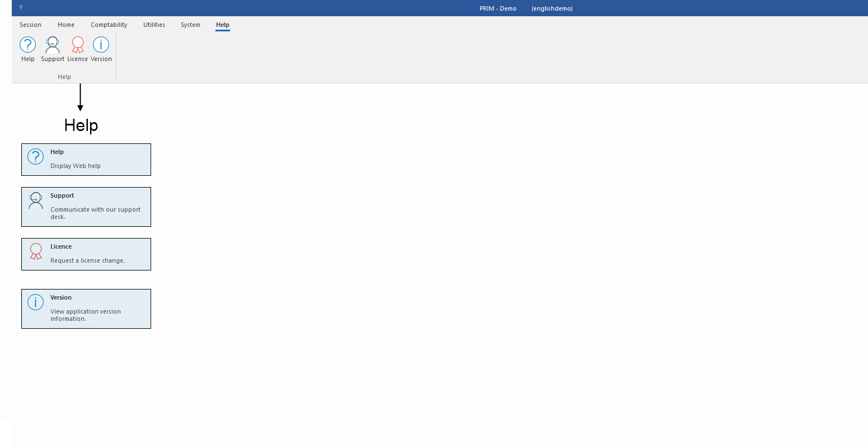
Task: Click the Help question-mark icon in the ribbon
Action: (27, 45)
